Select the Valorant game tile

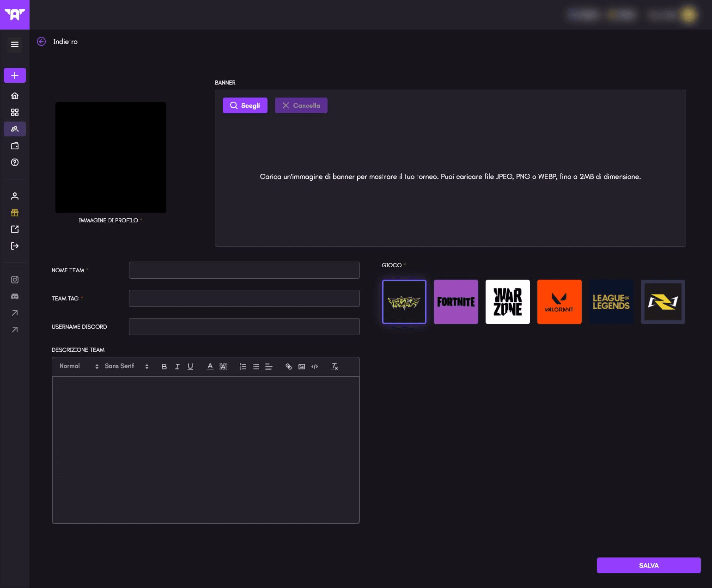[x=560, y=302]
